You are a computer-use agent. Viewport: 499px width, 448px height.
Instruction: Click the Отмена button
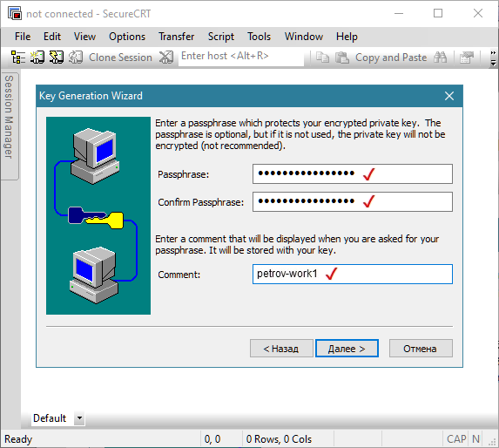[421, 349]
